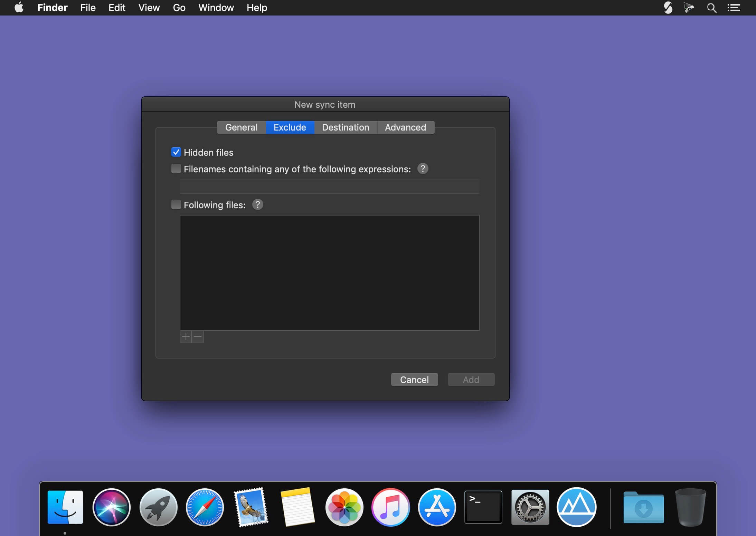Enable filtering by filename expressions
The width and height of the screenshot is (756, 536).
(x=176, y=169)
